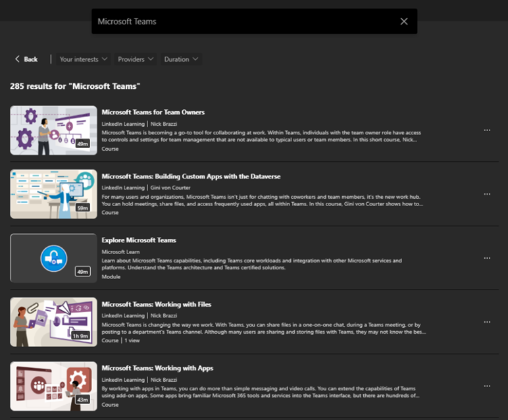This screenshot has width=508, height=420.
Task: Click the Microsoft Teams: Working with Files title
Action: pos(156,304)
